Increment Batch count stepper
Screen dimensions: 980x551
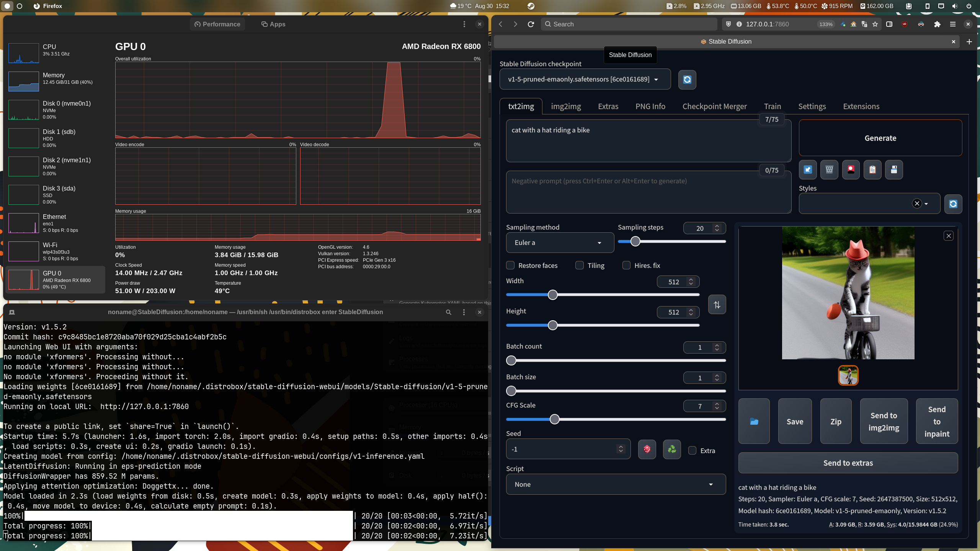tap(717, 345)
